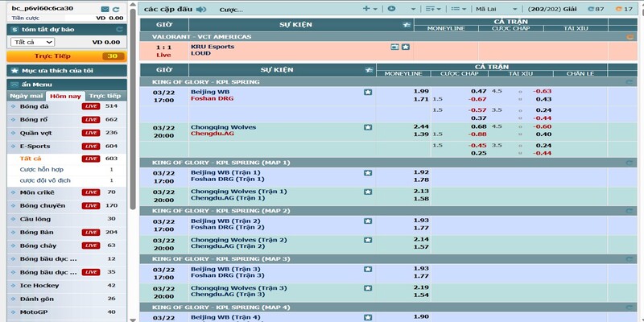Star the KRU Esports vs LOUD match
644x322 pixels.
(405, 47)
